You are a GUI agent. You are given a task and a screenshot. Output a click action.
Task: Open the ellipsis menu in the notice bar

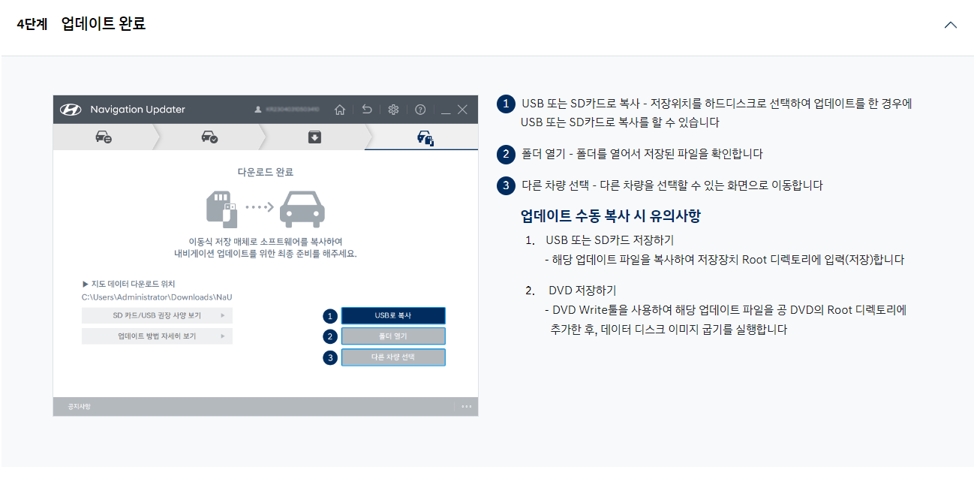coord(466,406)
